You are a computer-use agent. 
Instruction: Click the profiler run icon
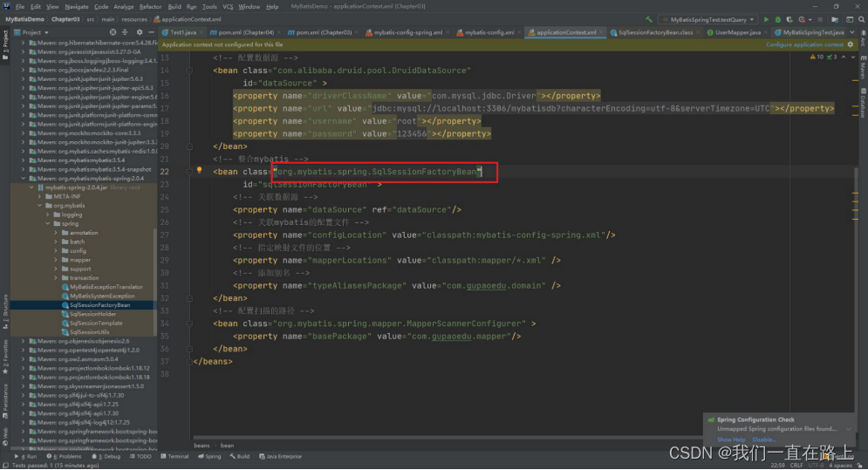click(x=802, y=19)
